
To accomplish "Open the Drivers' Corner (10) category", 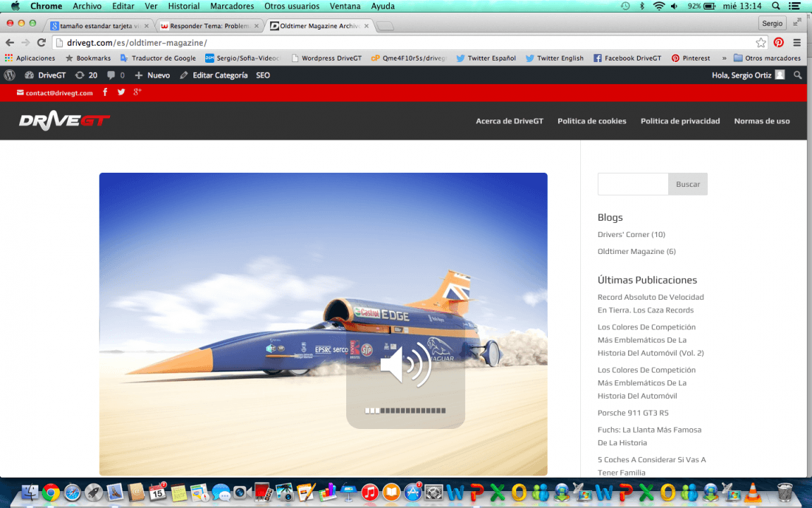I will point(631,234).
